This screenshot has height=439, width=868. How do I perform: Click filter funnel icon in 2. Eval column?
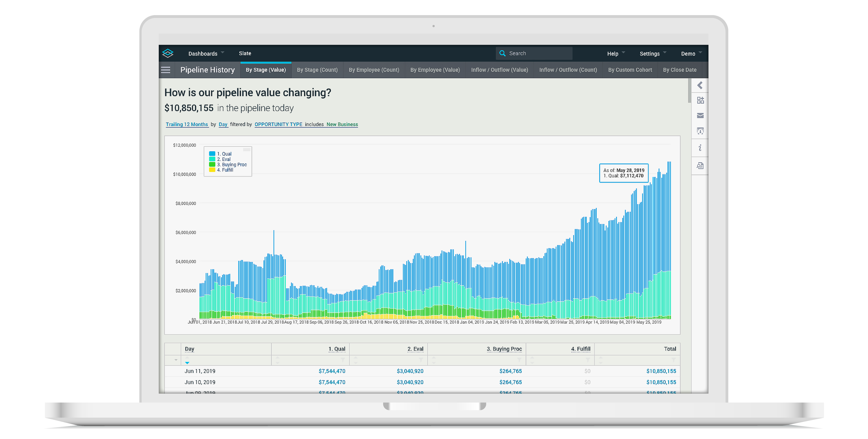coord(421,360)
